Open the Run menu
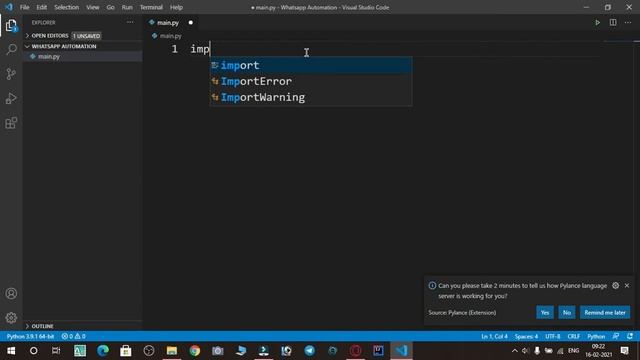Viewport: 640px width, 360px height. click(127, 7)
